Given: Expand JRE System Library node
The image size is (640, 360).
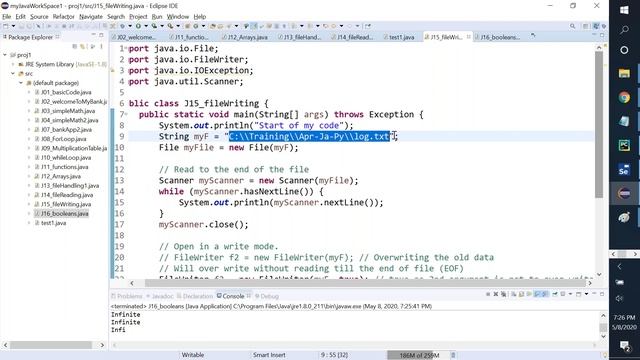Looking at the screenshot, I should [x=13, y=64].
